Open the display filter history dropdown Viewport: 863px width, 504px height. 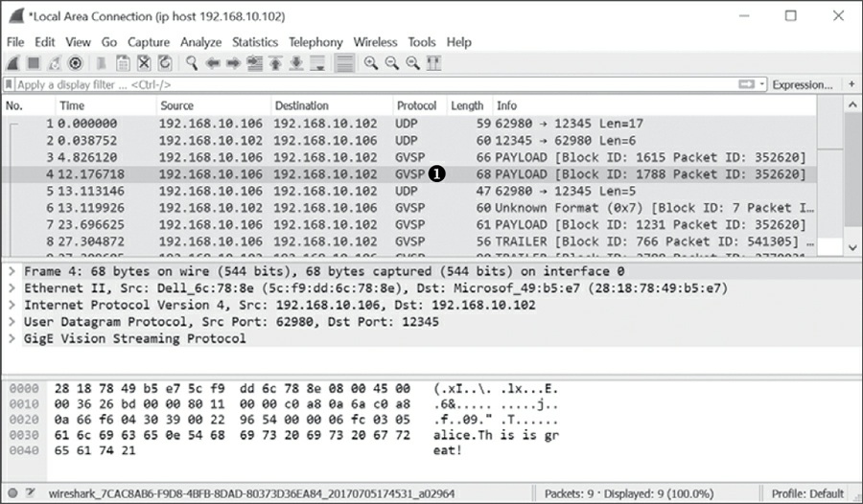tap(762, 84)
